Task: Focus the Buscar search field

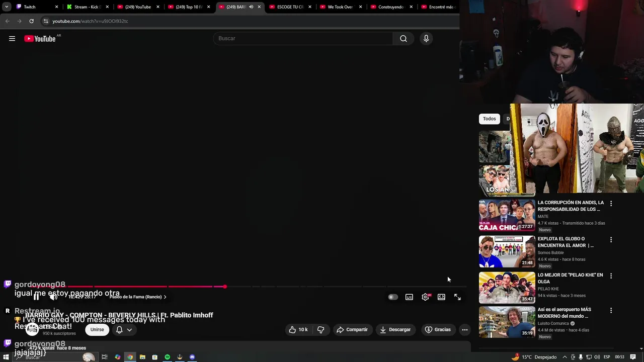Action: (303, 38)
